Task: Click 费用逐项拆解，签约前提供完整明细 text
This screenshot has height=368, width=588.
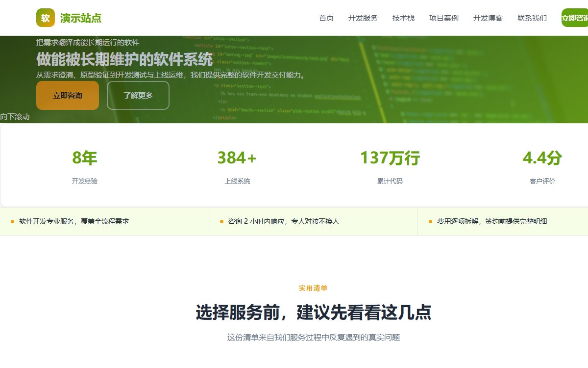Action: point(492,221)
